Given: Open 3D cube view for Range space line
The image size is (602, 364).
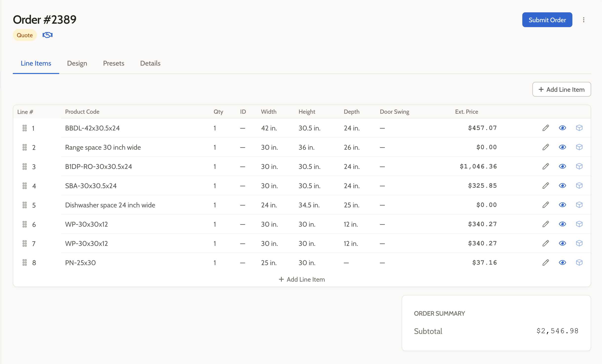Looking at the screenshot, I should 579,147.
